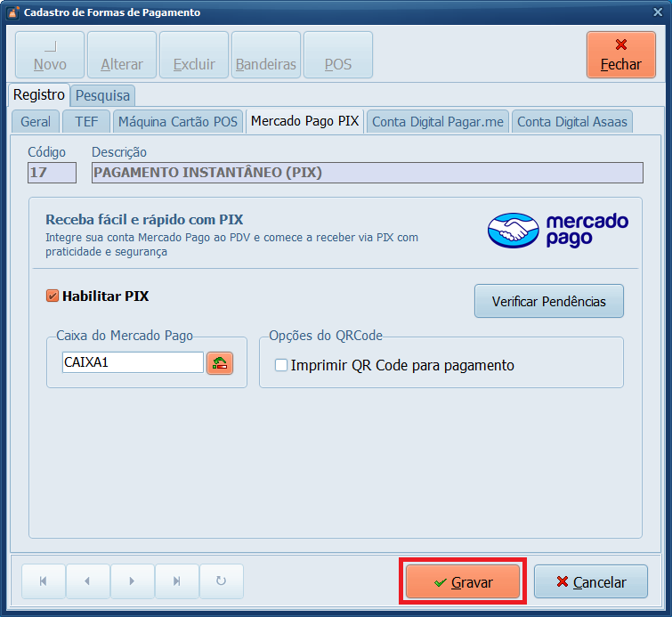Image resolution: width=672 pixels, height=617 pixels.
Task: Enable Imprimir QR Code para pagamento
Action: [x=281, y=365]
